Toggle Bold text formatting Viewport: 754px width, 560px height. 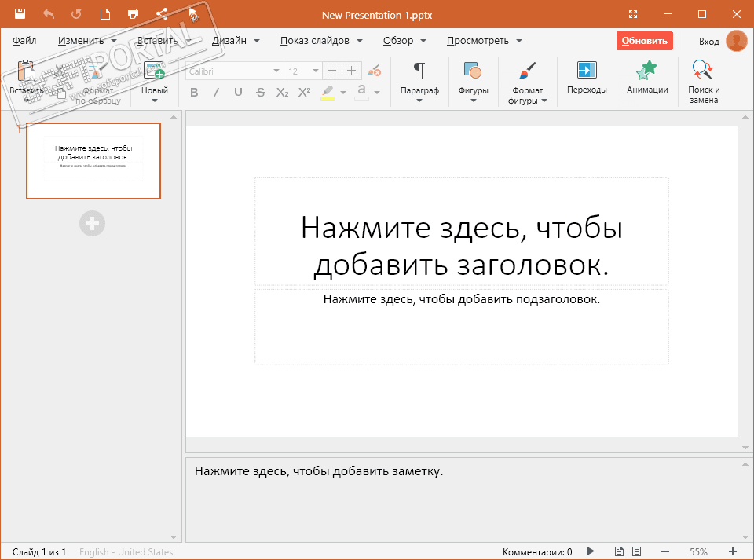pyautogui.click(x=194, y=93)
